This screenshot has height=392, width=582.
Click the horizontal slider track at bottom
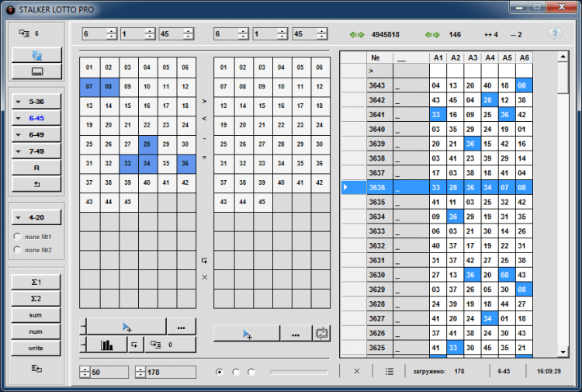[299, 373]
